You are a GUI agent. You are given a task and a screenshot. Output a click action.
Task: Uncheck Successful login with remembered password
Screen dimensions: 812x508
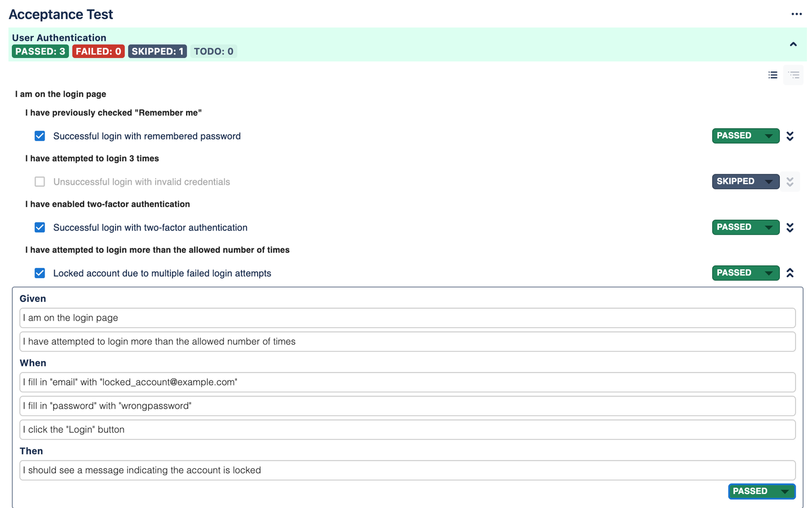point(40,136)
